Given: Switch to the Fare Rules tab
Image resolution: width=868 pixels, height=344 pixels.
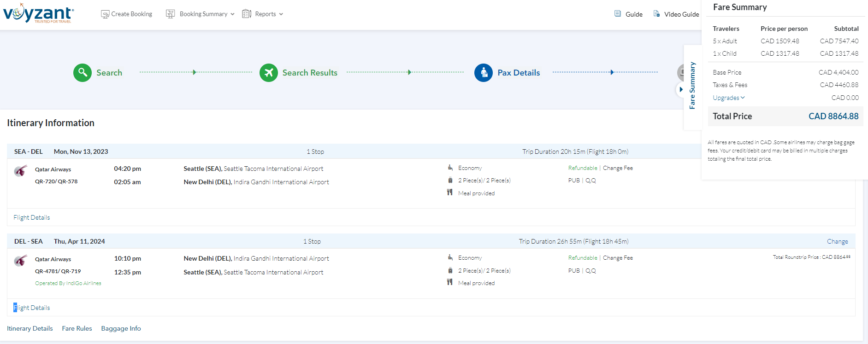Looking at the screenshot, I should pos(77,328).
